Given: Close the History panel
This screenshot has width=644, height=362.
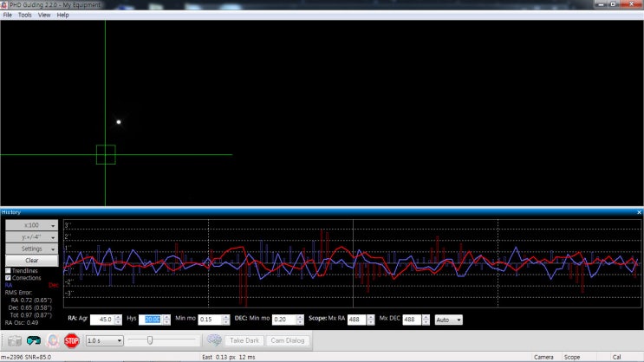Looking at the screenshot, I should coord(639,212).
